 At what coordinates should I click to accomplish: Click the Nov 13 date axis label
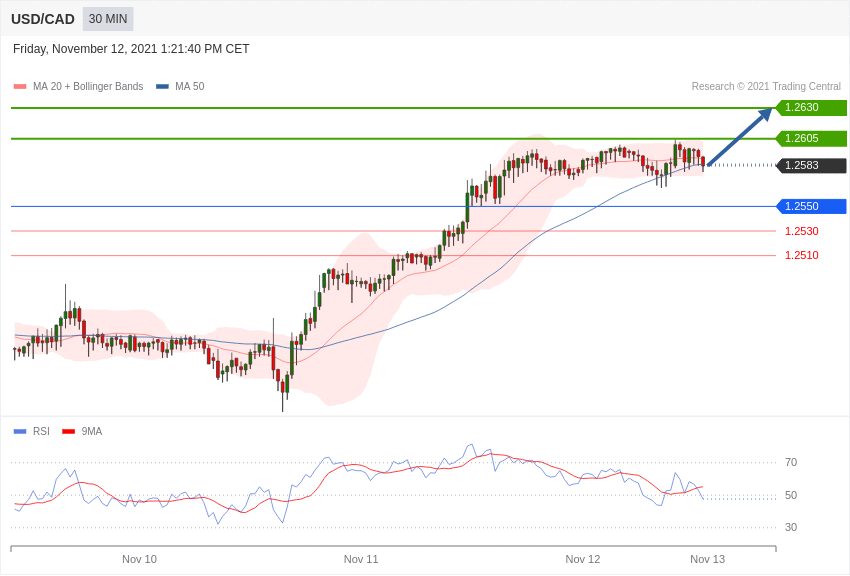tap(707, 559)
